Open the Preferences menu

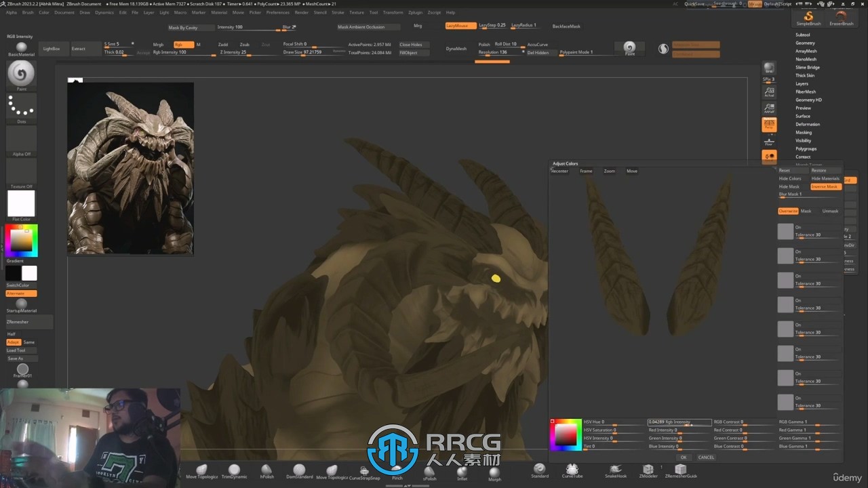277,12
